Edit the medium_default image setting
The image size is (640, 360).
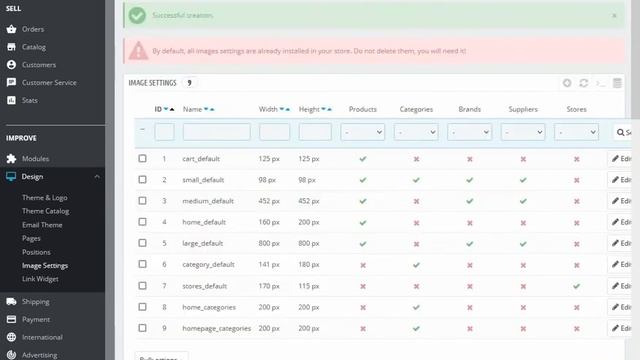click(621, 201)
